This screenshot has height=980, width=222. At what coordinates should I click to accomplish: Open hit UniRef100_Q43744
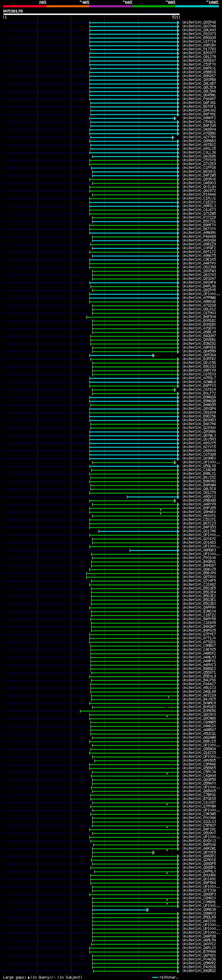pyautogui.click(x=199, y=26)
